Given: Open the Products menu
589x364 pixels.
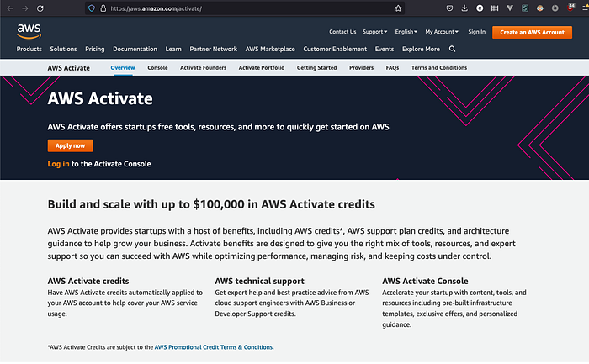Looking at the screenshot, I should pos(29,49).
